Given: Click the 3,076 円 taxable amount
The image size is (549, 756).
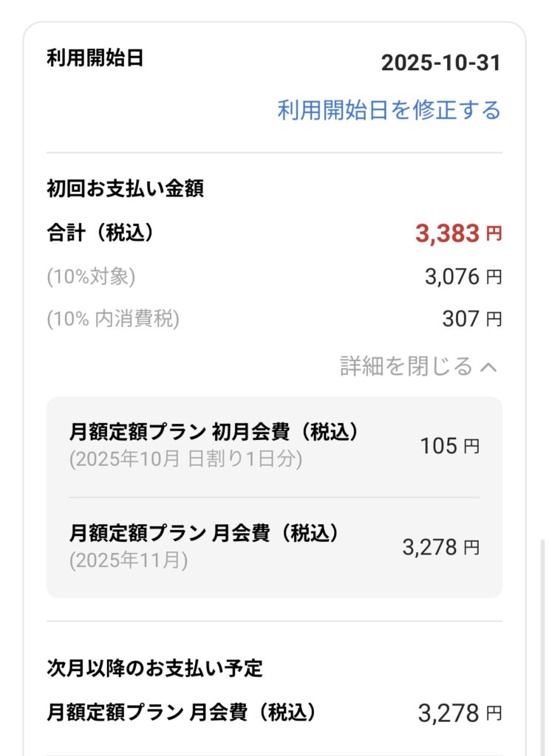Looking at the screenshot, I should (x=463, y=277).
